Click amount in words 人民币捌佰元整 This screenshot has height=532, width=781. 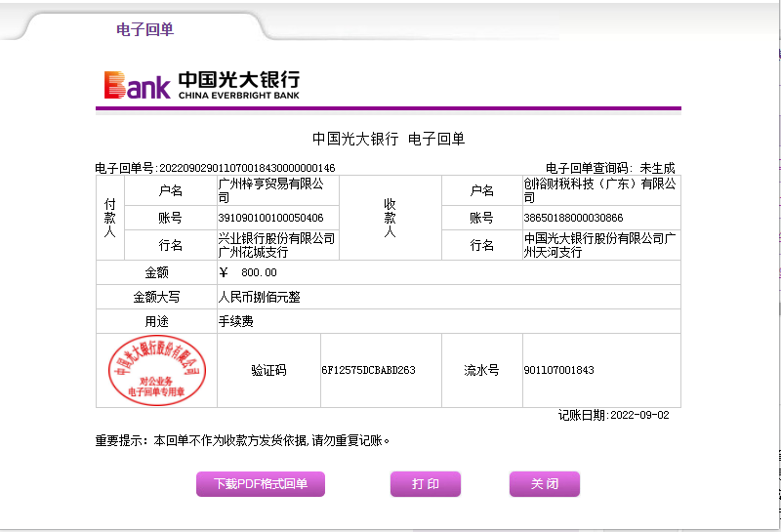[259, 297]
